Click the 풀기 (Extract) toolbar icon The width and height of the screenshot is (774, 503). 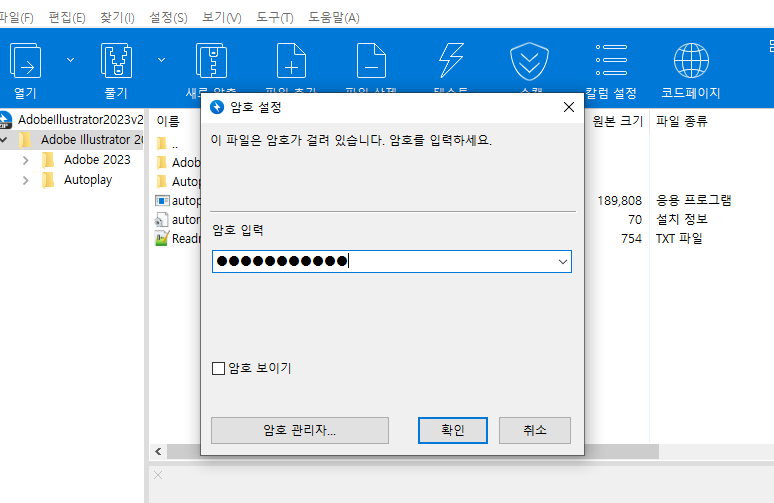116,61
